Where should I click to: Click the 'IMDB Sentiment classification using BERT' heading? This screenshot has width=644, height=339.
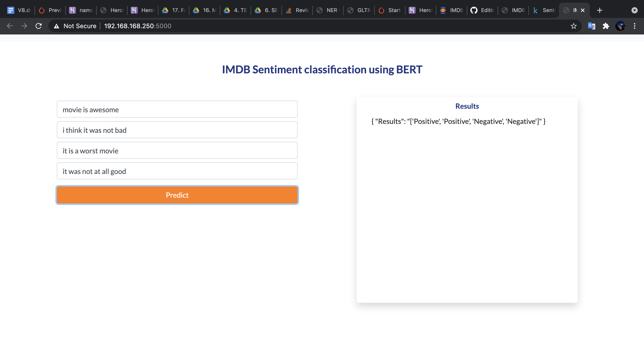[322, 70]
